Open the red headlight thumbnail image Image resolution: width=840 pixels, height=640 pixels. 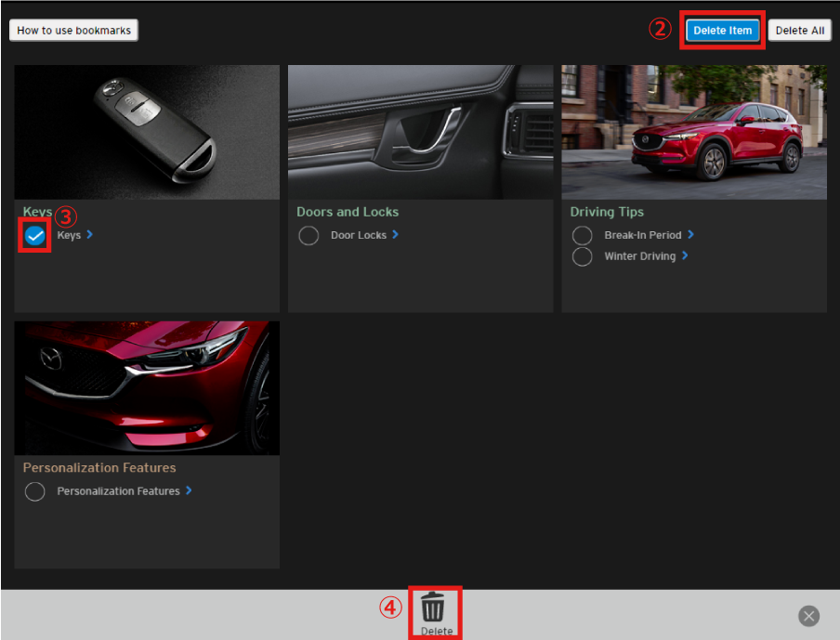pos(147,387)
